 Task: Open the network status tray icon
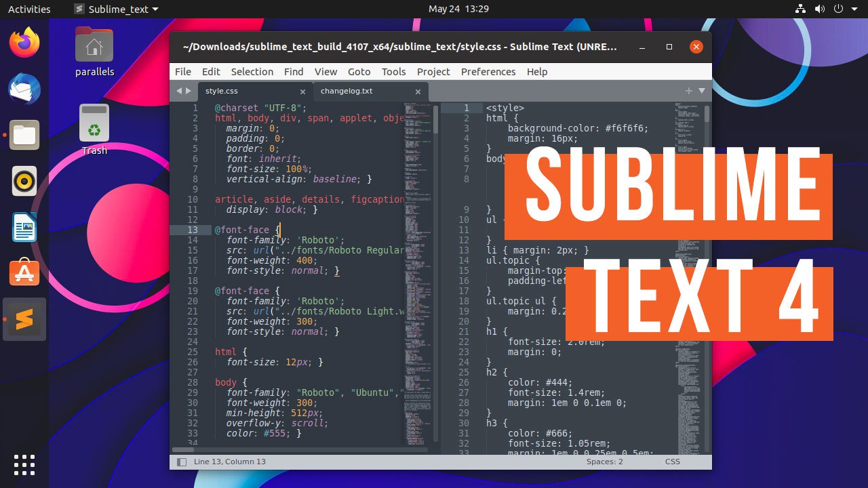point(802,9)
